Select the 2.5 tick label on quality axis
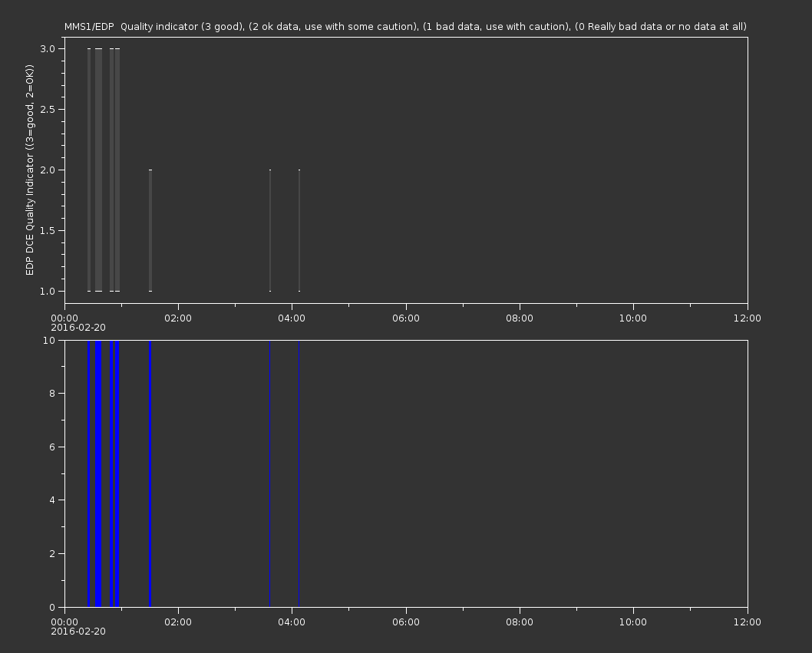812x653 pixels. [x=48, y=109]
